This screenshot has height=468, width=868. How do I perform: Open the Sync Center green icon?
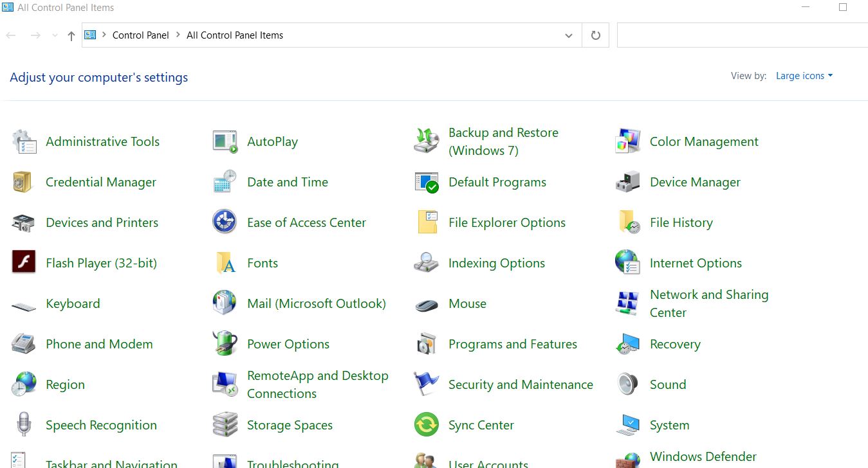point(426,425)
